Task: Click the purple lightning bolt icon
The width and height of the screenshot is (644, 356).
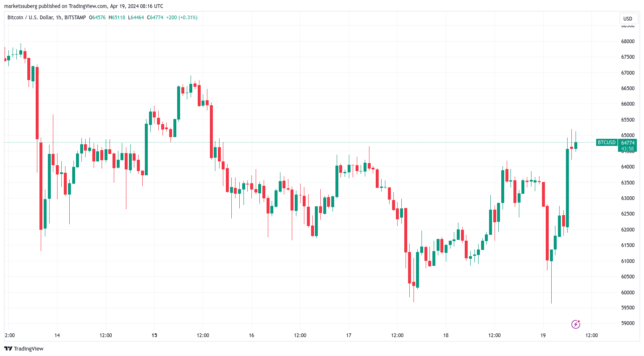Action: coord(576,324)
